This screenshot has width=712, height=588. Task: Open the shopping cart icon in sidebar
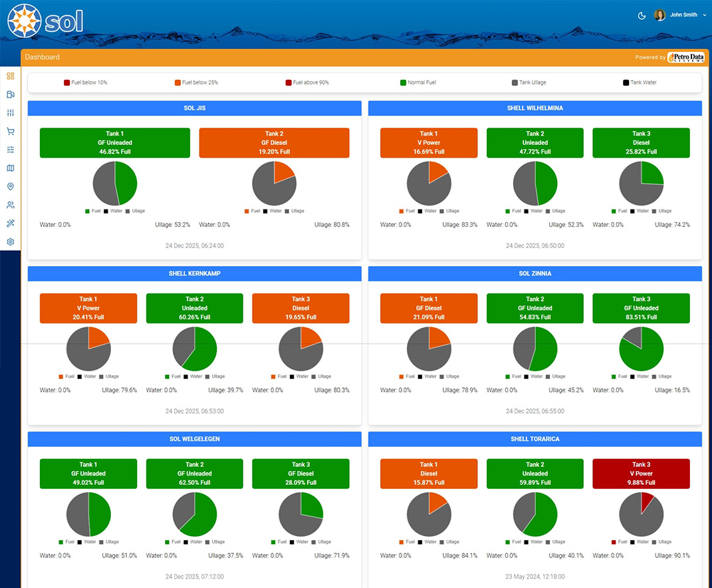[x=11, y=131]
